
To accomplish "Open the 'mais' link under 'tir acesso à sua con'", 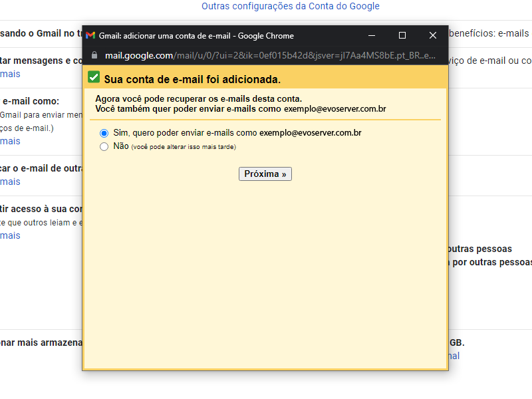I will [x=10, y=235].
